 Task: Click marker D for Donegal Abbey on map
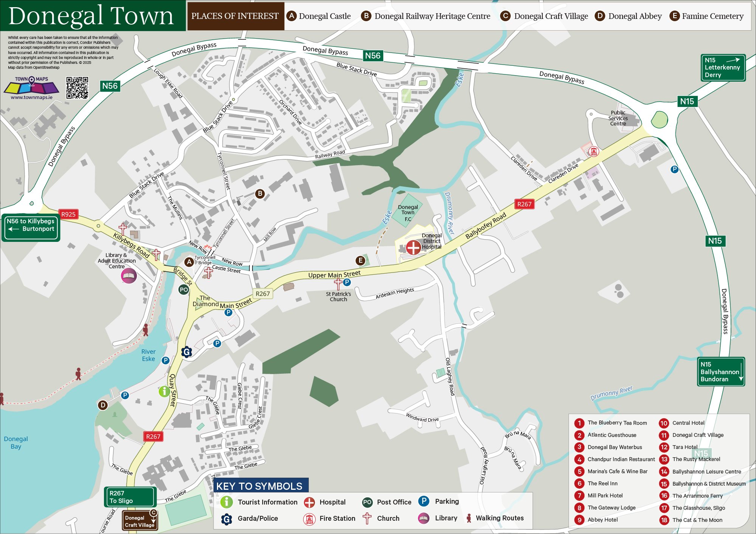[103, 405]
